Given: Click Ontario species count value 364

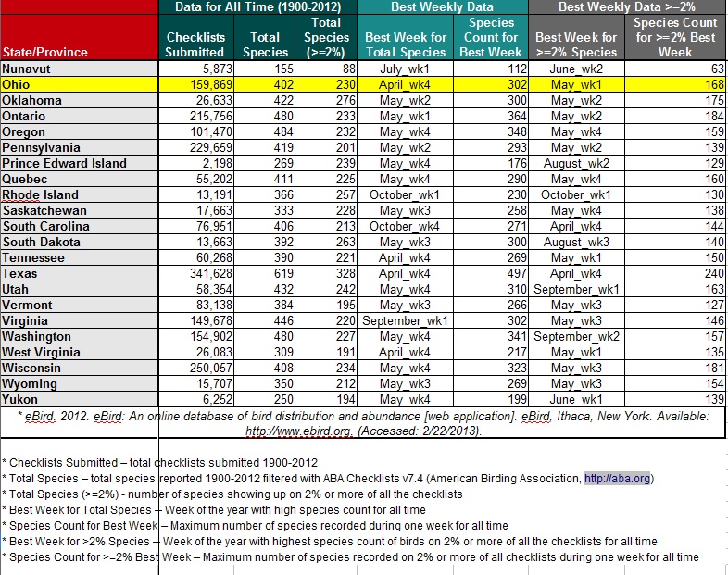Looking at the screenshot, I should (491, 116).
